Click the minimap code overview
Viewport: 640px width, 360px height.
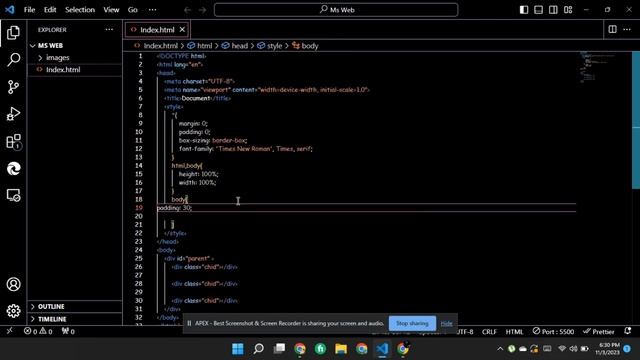pyautogui.click(x=599, y=67)
